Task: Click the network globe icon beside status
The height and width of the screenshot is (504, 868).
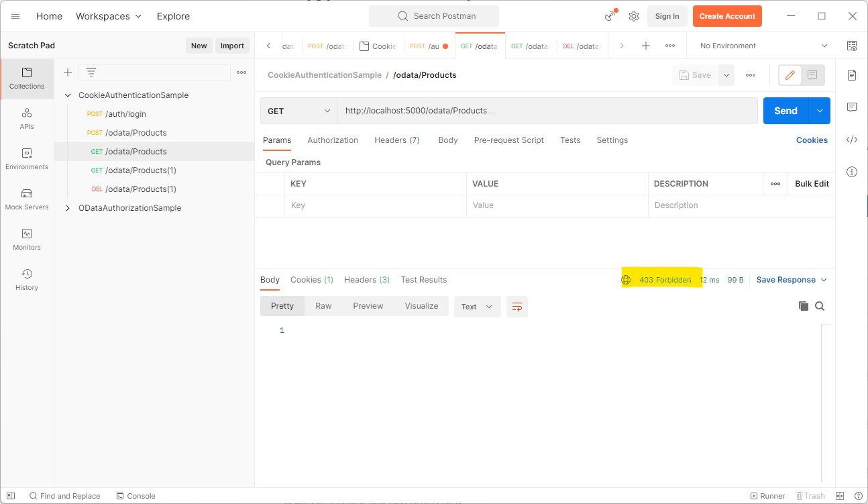Action: (626, 280)
